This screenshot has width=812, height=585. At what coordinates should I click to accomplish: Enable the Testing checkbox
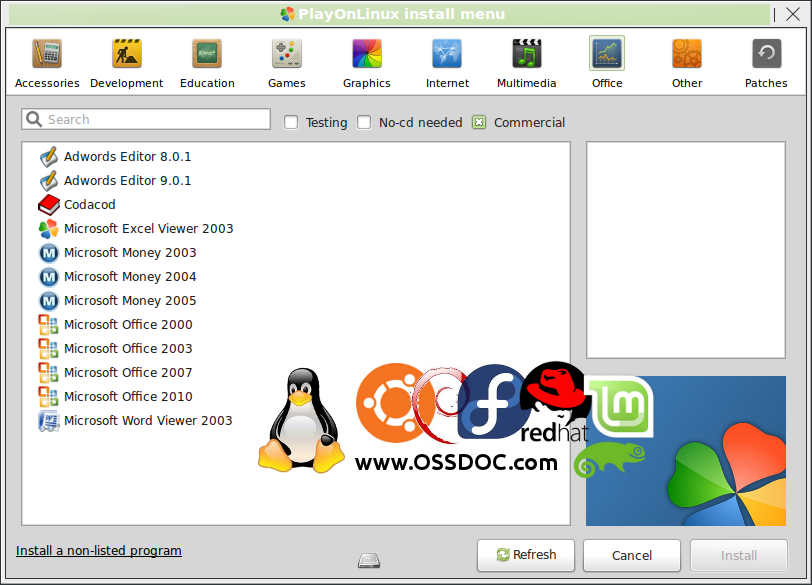291,122
